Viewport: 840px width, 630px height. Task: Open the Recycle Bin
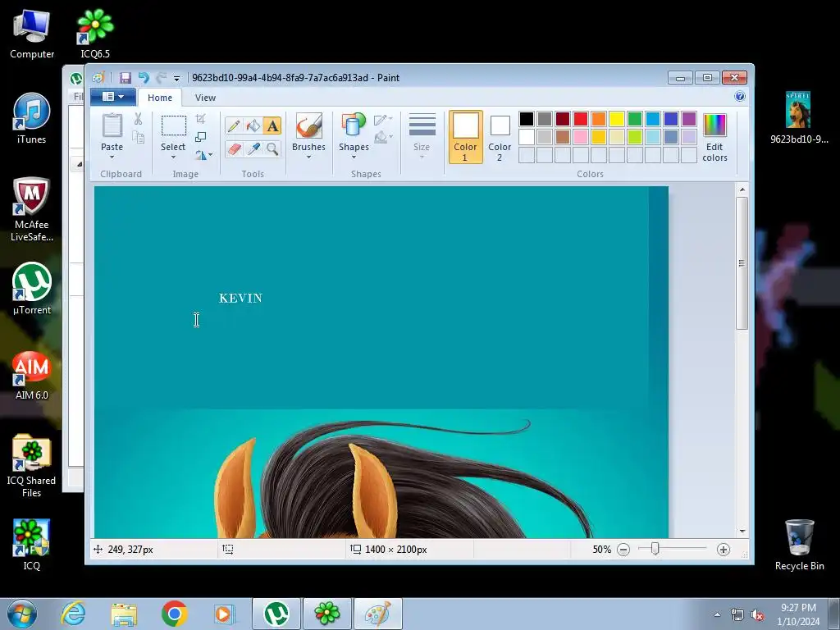click(799, 546)
